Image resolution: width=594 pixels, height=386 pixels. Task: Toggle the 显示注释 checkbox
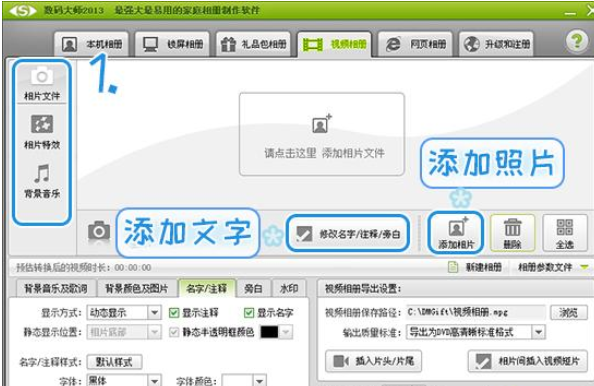tap(174, 313)
